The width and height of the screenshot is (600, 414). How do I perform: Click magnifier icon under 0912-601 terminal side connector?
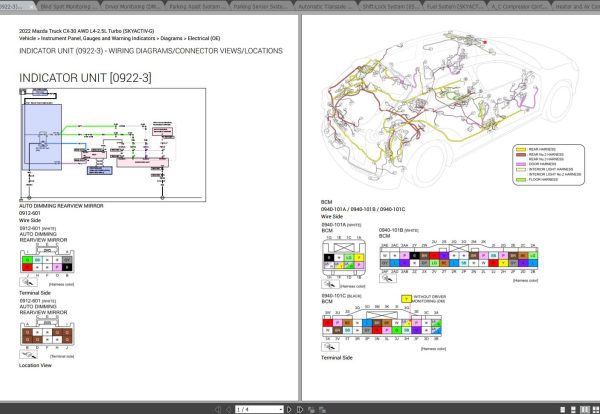click(28, 354)
